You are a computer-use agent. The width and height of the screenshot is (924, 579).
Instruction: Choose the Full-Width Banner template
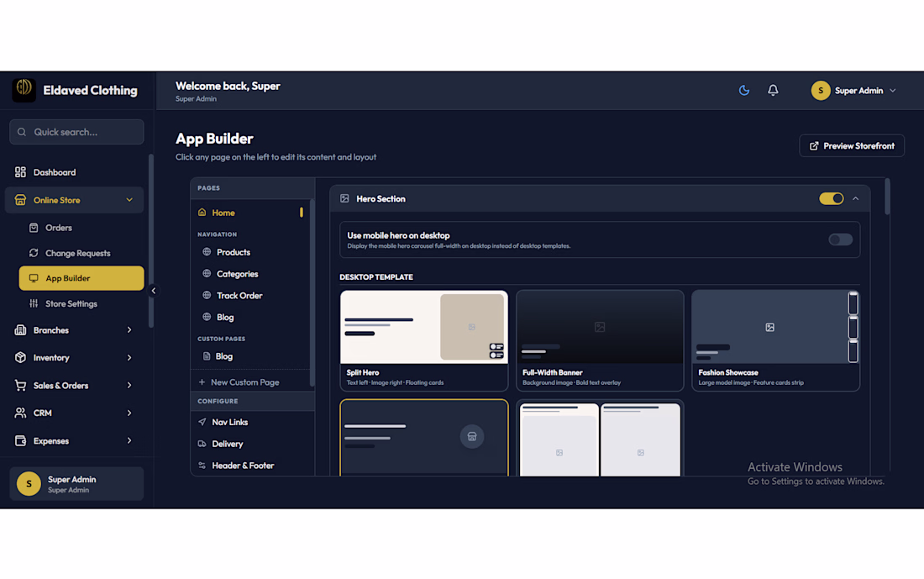pos(600,340)
